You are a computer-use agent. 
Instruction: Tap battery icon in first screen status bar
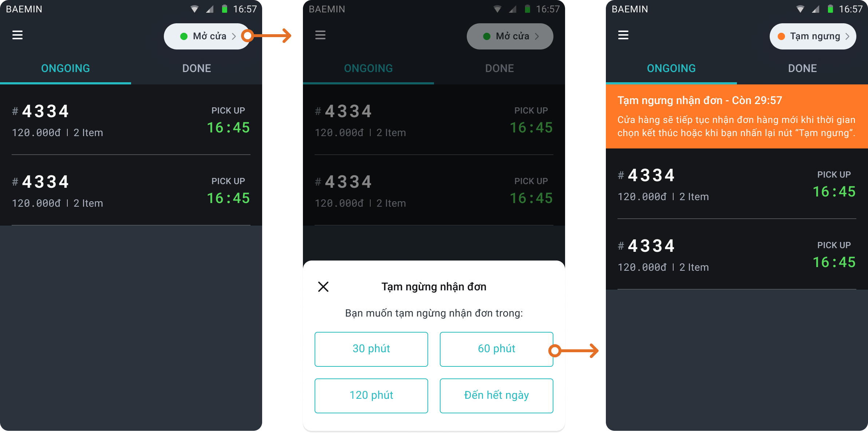(225, 9)
